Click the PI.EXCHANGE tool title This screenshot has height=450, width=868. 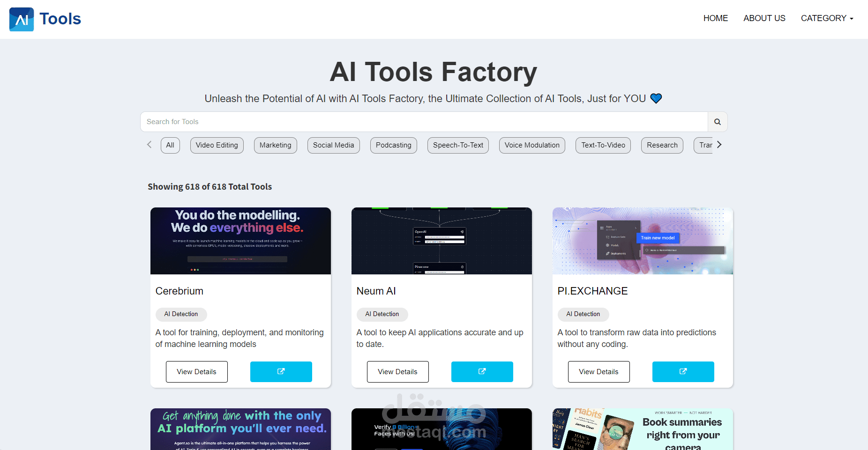click(592, 291)
